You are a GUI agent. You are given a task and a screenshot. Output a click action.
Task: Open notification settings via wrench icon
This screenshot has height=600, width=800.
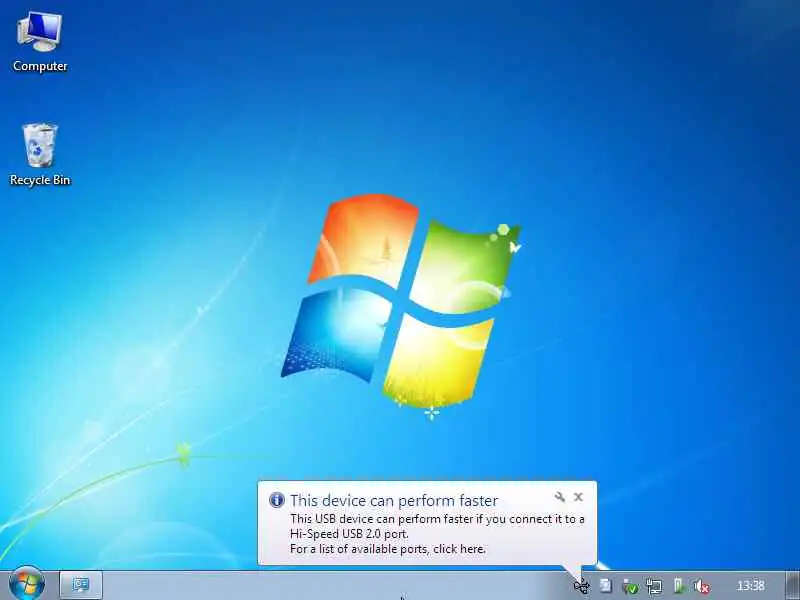[x=560, y=496]
